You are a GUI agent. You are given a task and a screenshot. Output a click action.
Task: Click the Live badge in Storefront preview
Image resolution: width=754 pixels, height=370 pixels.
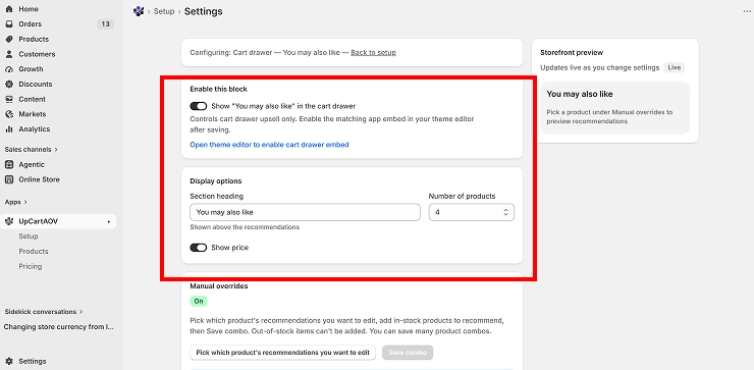[674, 67]
